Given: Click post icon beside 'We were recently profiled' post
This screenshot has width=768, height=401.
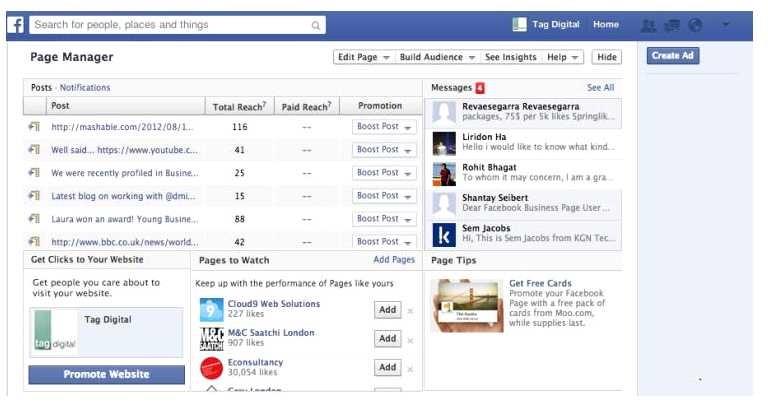Looking at the screenshot, I should [x=34, y=173].
